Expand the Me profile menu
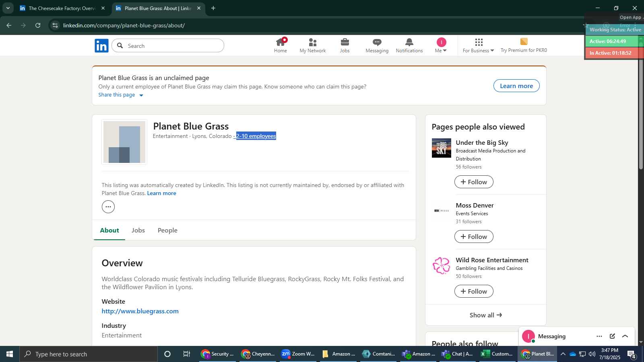644x362 pixels. (441, 45)
